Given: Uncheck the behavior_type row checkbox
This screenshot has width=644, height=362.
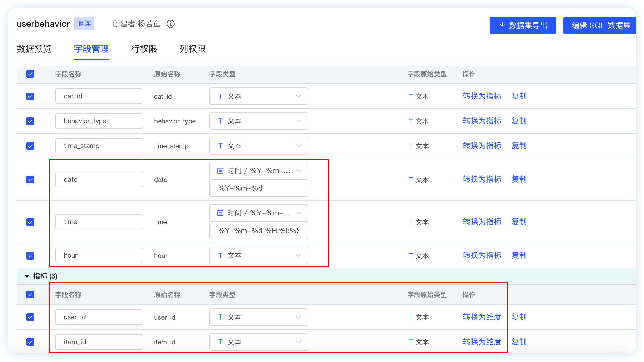Looking at the screenshot, I should pyautogui.click(x=30, y=121).
